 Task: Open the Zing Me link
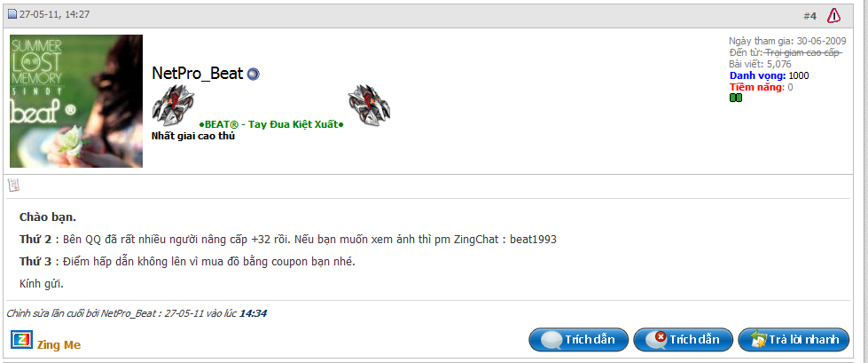click(x=59, y=345)
